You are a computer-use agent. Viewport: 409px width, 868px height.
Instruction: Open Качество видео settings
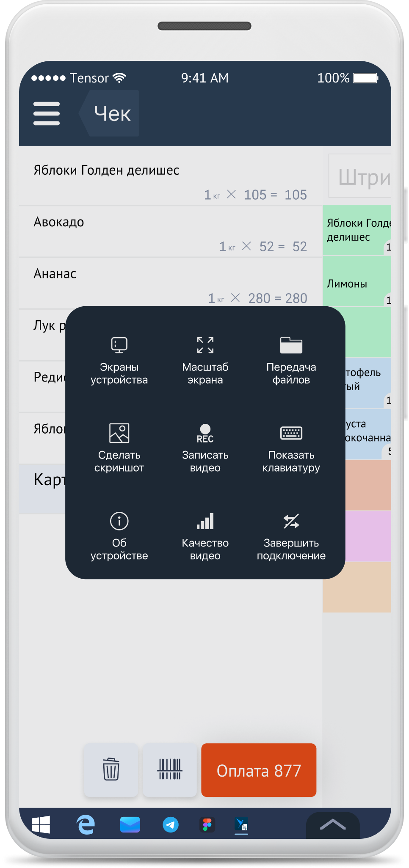(x=205, y=536)
